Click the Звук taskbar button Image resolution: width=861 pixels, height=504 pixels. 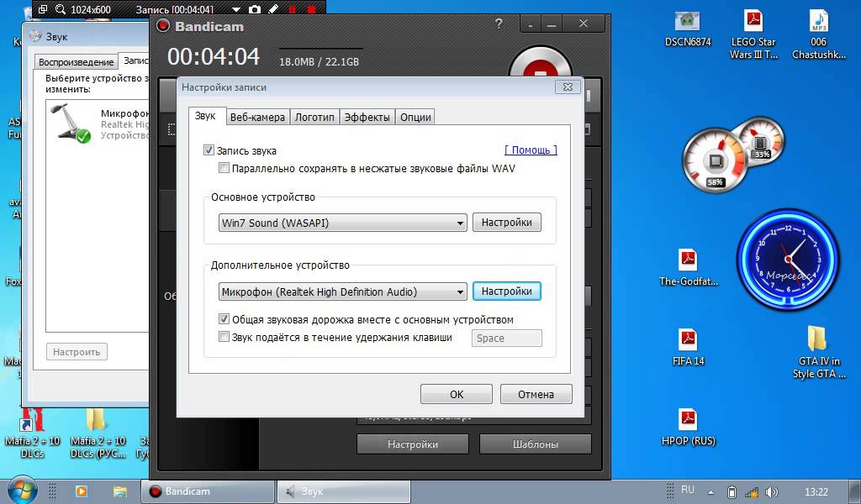click(344, 491)
